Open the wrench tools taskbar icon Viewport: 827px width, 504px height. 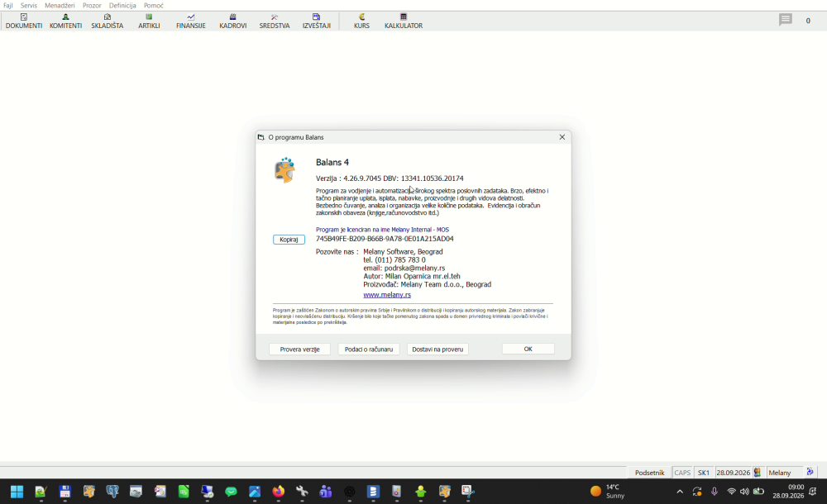302,492
